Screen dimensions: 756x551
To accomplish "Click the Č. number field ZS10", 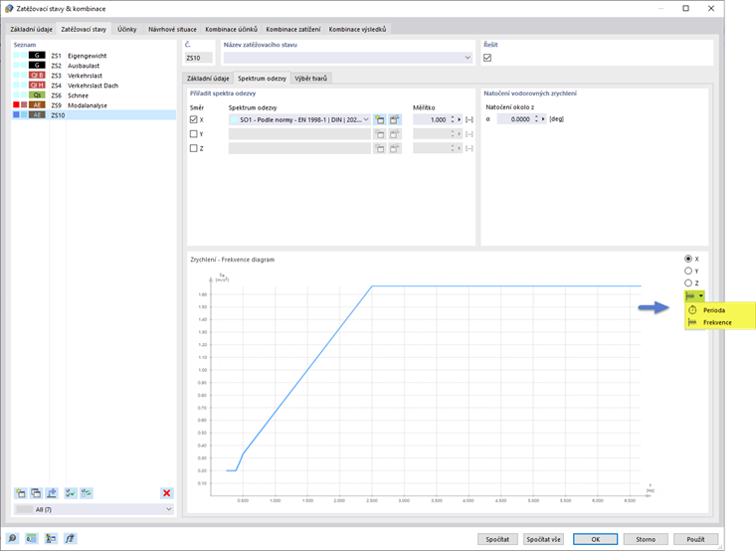I will point(199,58).
